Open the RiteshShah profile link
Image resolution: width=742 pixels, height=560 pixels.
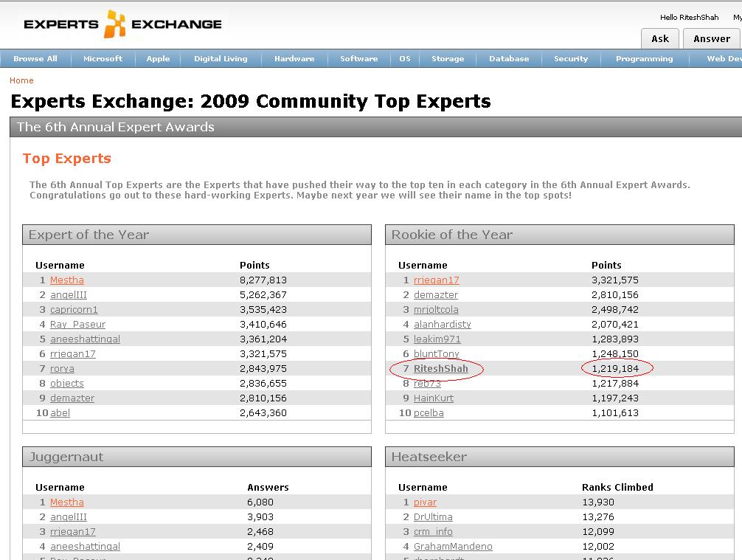point(440,368)
